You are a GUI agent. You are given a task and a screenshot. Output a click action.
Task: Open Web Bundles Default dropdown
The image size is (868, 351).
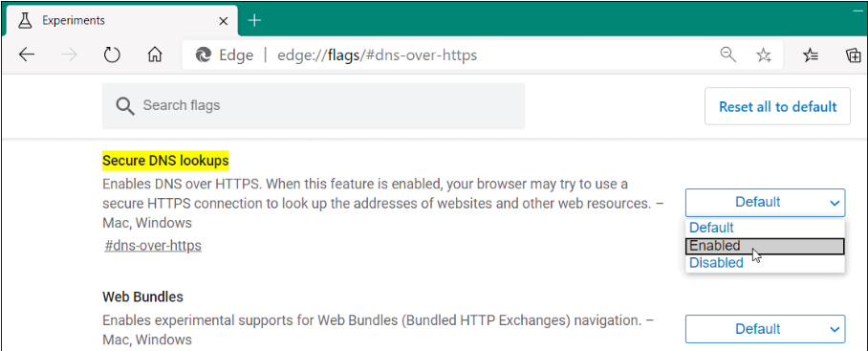tap(765, 329)
